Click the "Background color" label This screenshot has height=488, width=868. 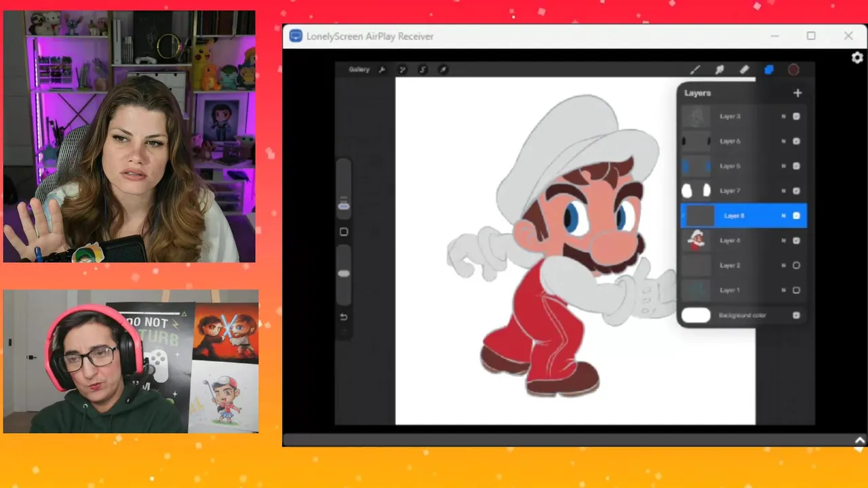click(x=743, y=315)
